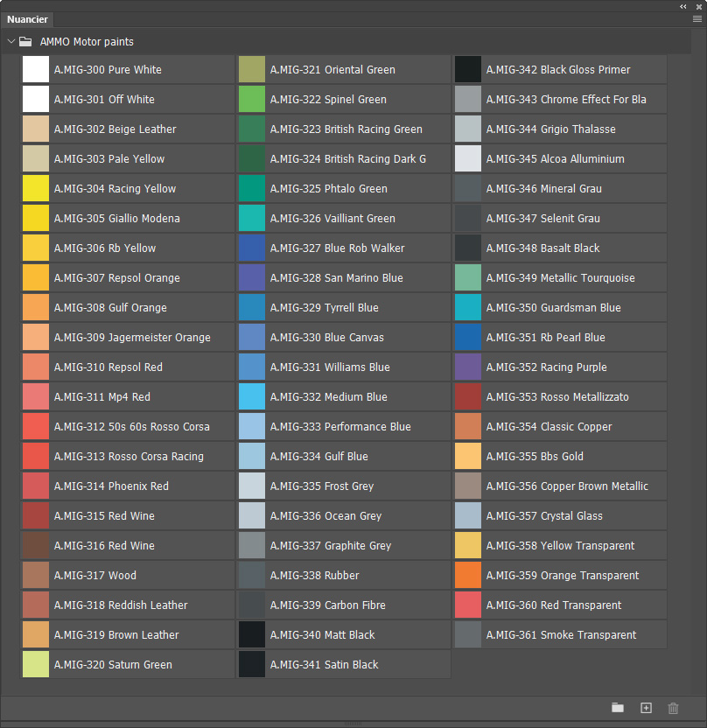Click the text A.MIG-331 Williams Blue
This screenshot has height=728, width=707.
pyautogui.click(x=330, y=367)
